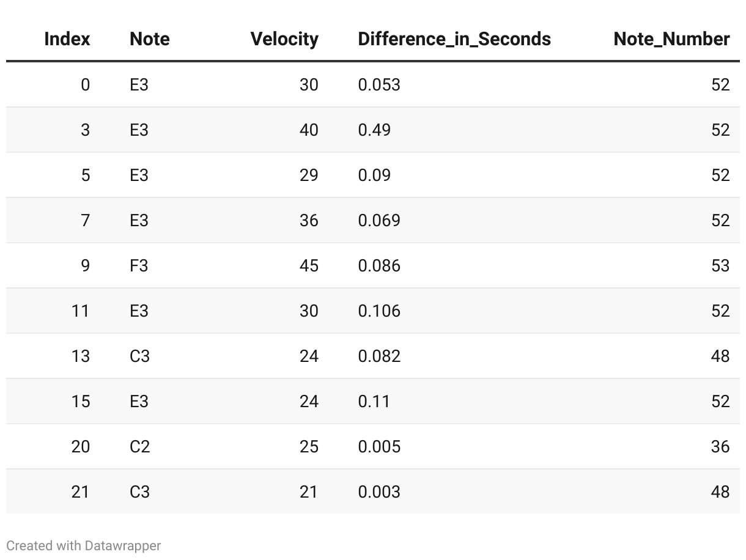Click the C2 note cell
This screenshot has width=746, height=560.
(139, 446)
